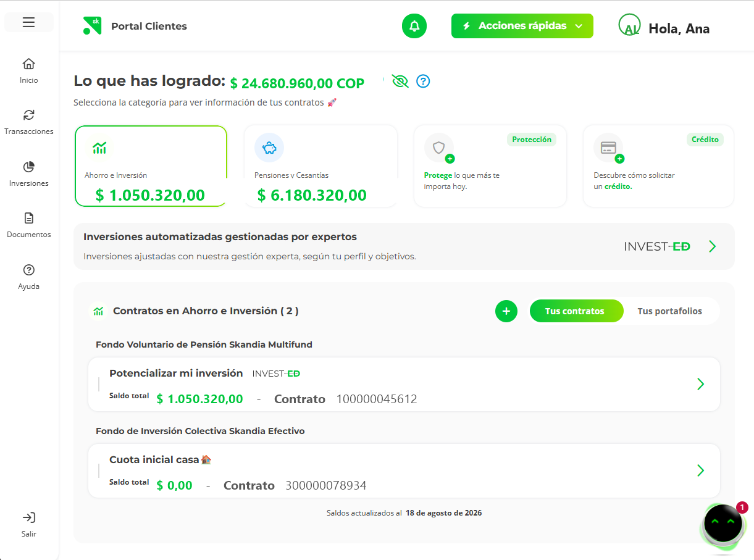Click the crédito link text
This screenshot has width=754, height=560.
(618, 186)
